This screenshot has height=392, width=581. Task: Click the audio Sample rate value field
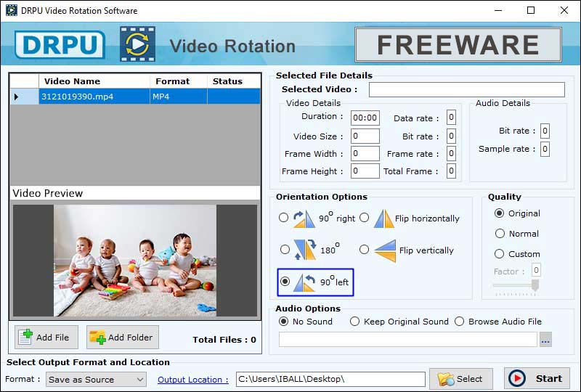[545, 149]
